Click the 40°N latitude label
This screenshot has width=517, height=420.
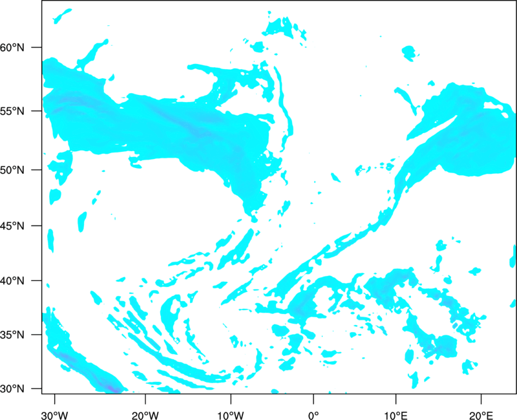click(12, 281)
